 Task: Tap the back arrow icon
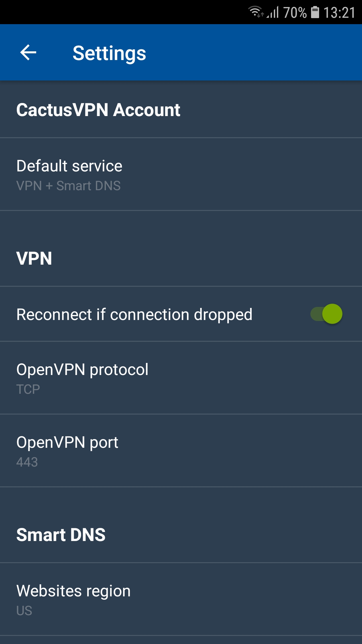(x=28, y=53)
